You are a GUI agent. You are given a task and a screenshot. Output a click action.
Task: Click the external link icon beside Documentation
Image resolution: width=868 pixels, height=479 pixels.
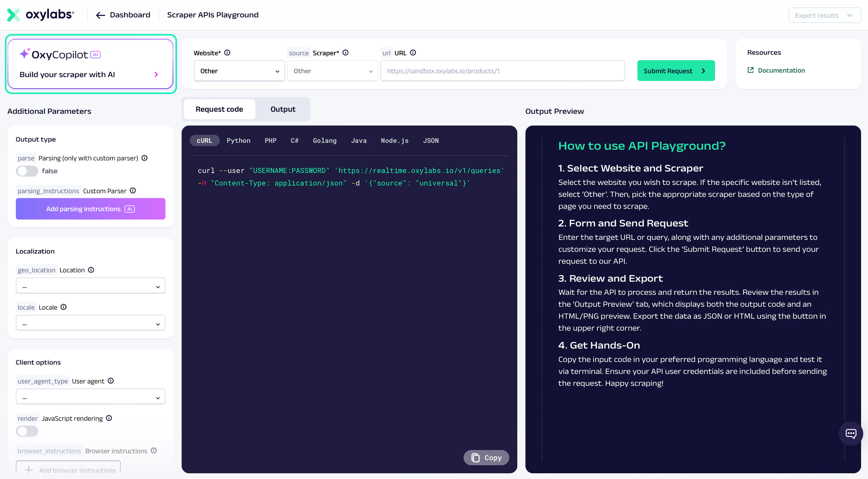coord(750,70)
